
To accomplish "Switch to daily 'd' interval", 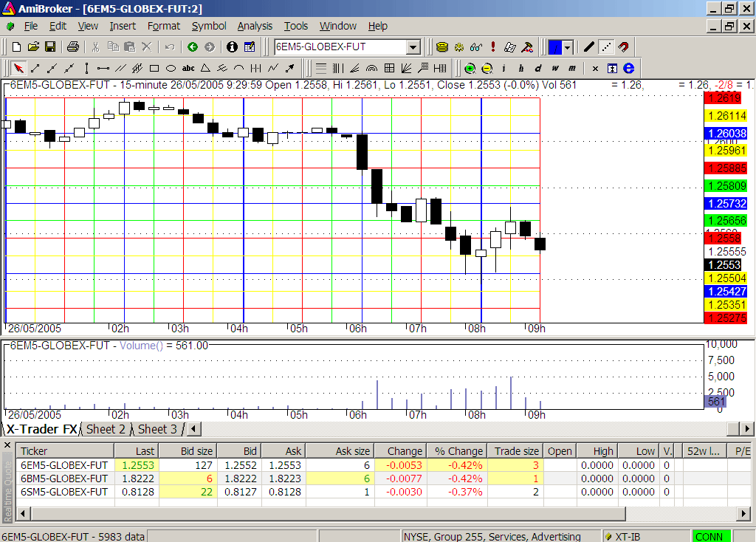I will (538, 69).
